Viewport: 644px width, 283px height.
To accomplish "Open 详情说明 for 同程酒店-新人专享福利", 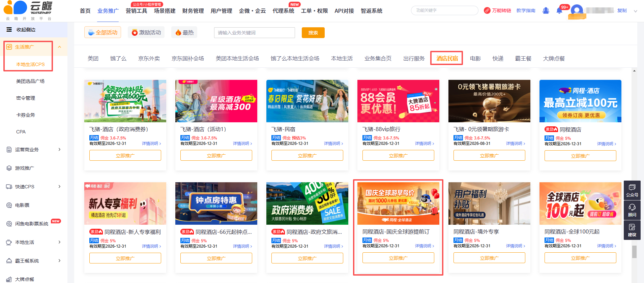I will tap(151, 246).
